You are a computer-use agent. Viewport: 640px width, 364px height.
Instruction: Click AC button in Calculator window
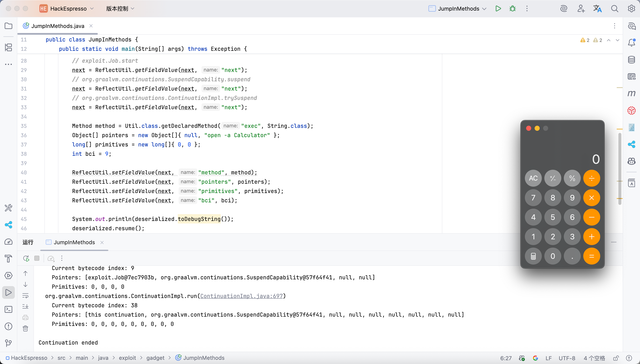[x=533, y=178]
